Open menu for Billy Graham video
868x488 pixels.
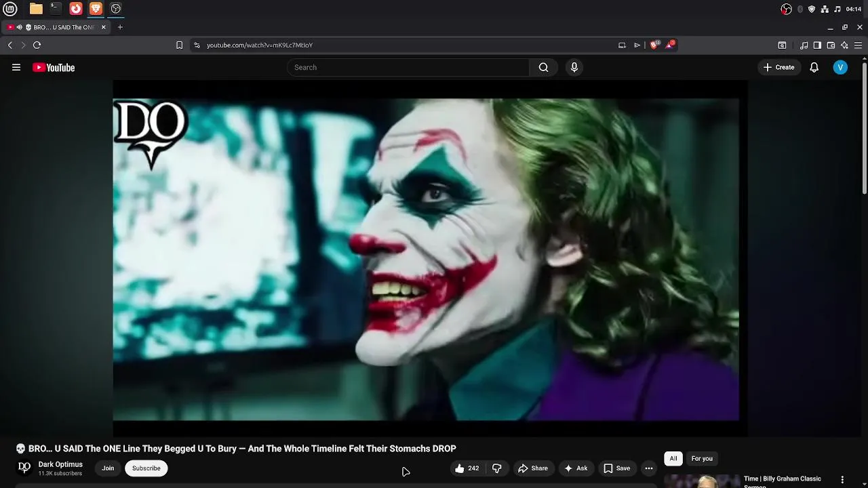[842, 479]
